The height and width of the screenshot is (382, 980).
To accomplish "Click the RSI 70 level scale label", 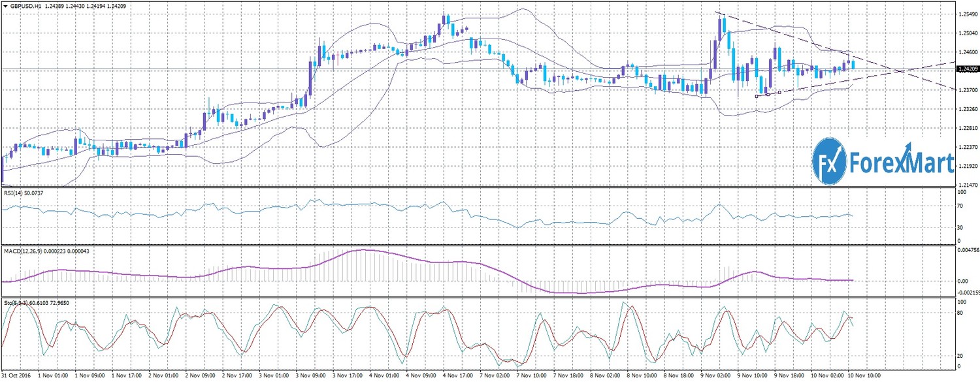I will (x=960, y=206).
